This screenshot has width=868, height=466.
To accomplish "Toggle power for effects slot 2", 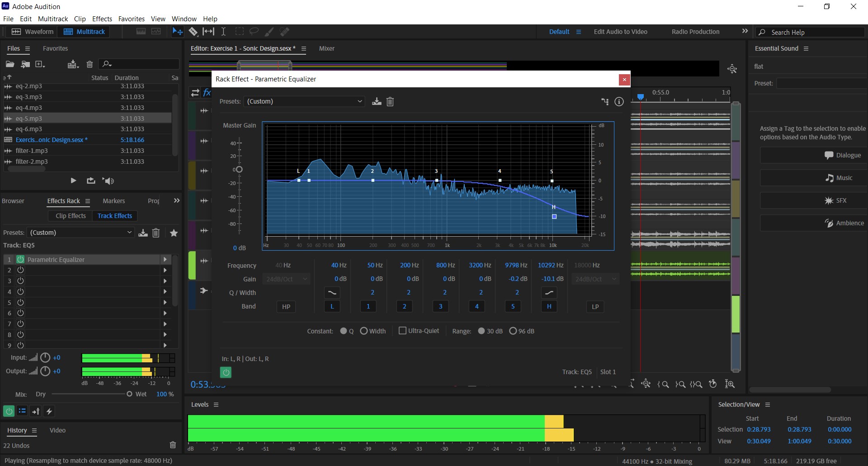I will (20, 270).
